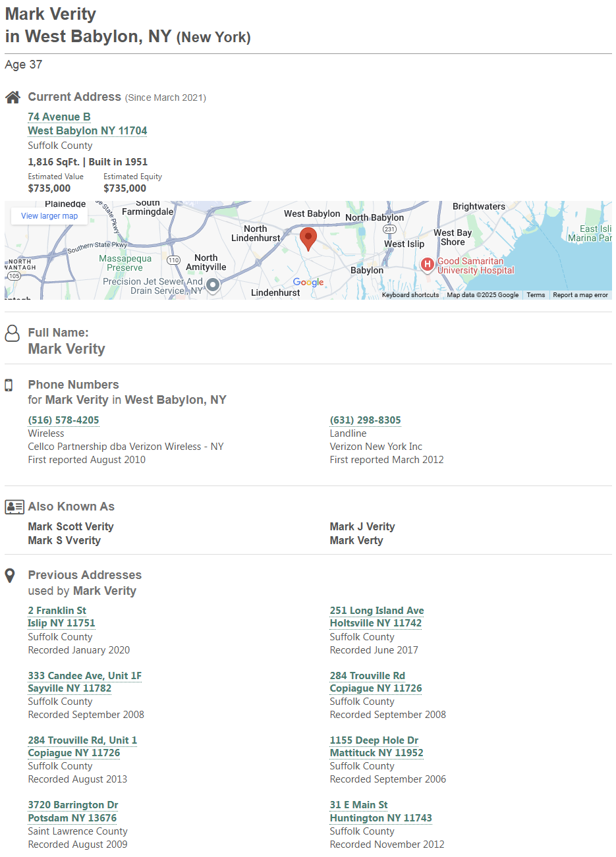Open landline number (631) 298-8305
This screenshot has width=616, height=857.
365,420
